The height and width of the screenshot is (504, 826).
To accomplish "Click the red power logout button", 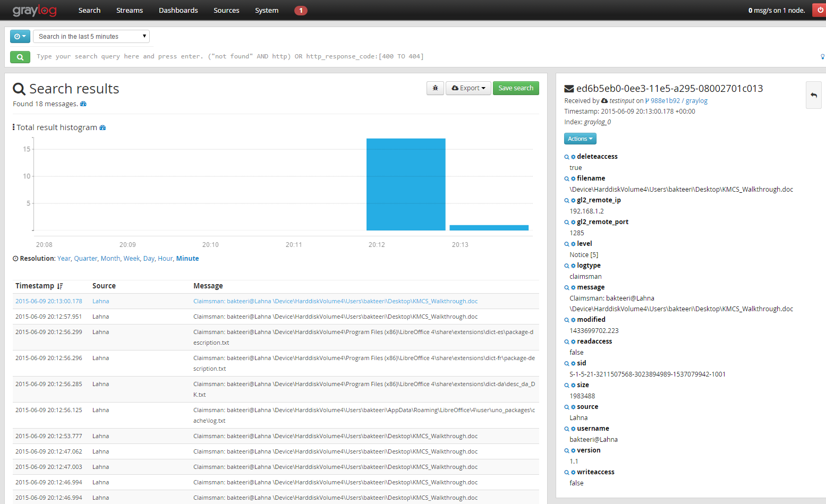I will tap(819, 10).
